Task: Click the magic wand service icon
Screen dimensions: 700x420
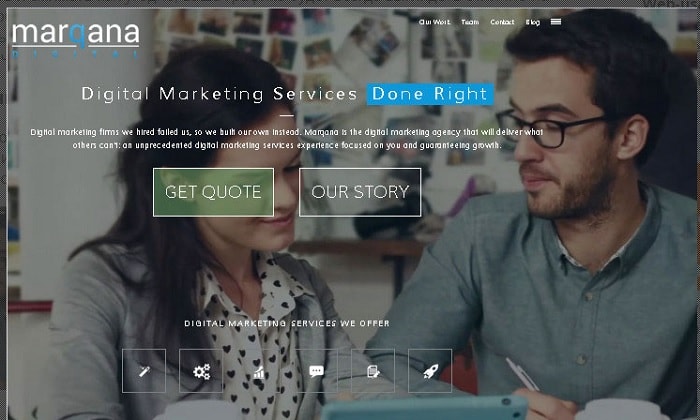Action: click(144, 371)
